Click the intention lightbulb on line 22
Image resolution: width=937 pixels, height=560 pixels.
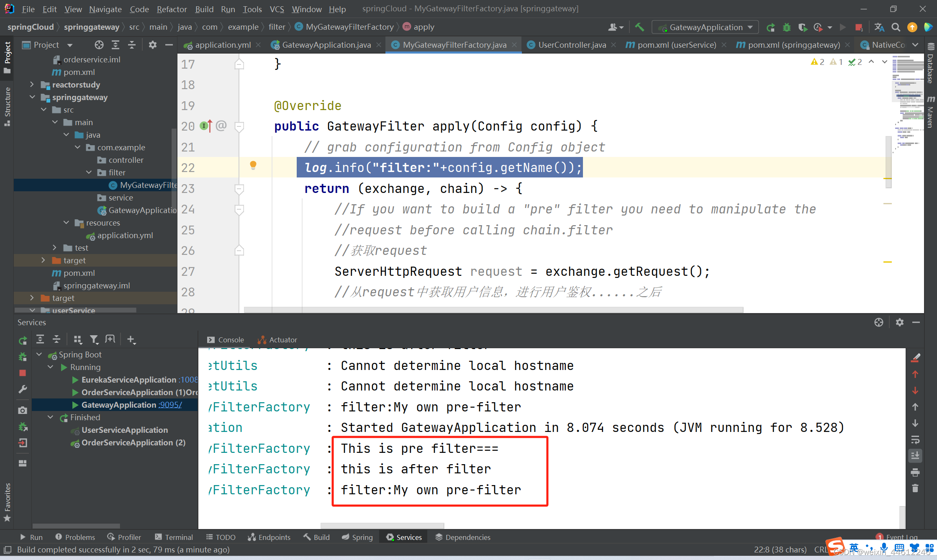coord(253,165)
